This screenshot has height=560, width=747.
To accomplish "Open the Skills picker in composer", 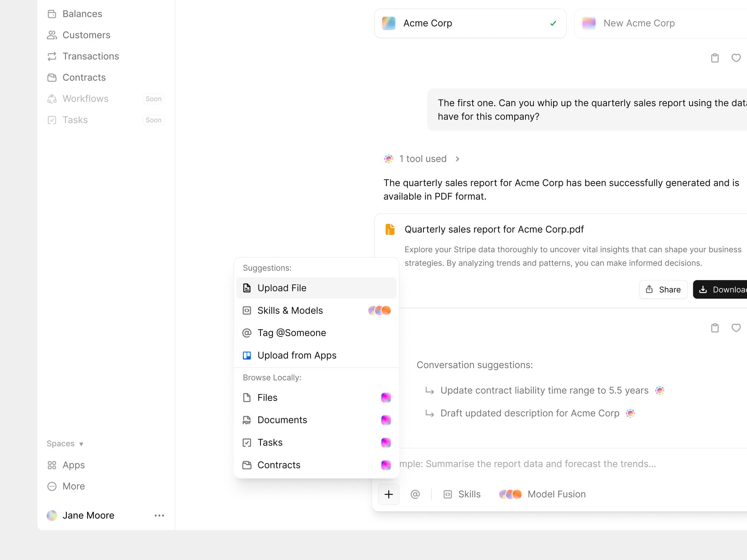I will 462,494.
